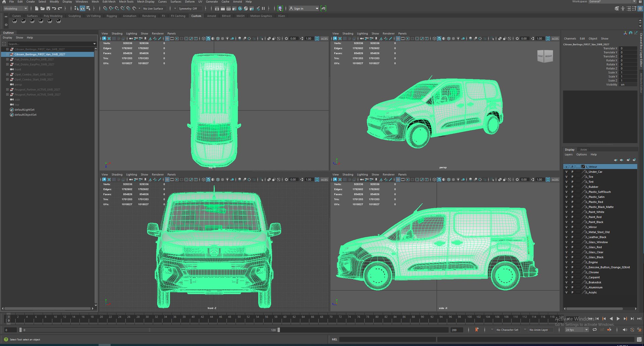Image resolution: width=644 pixels, height=346 pixels.
Task: Click the Undo arrow icon
Action: tap(54, 8)
